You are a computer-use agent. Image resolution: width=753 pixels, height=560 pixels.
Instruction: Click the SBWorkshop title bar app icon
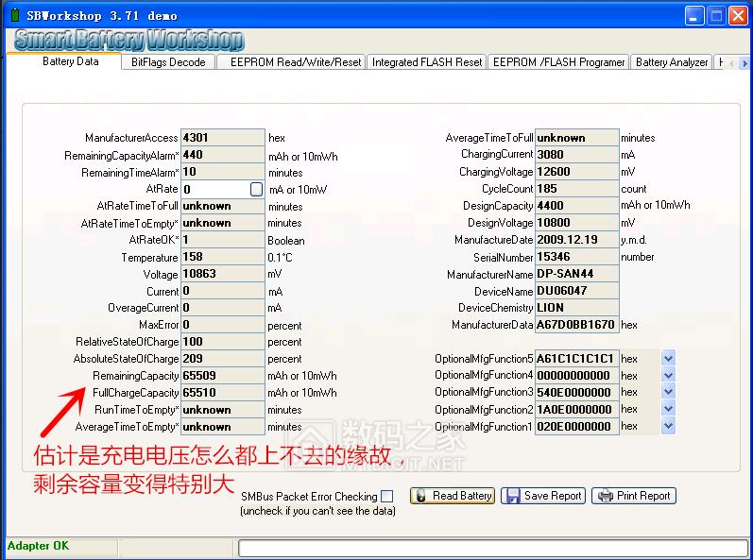(x=15, y=15)
